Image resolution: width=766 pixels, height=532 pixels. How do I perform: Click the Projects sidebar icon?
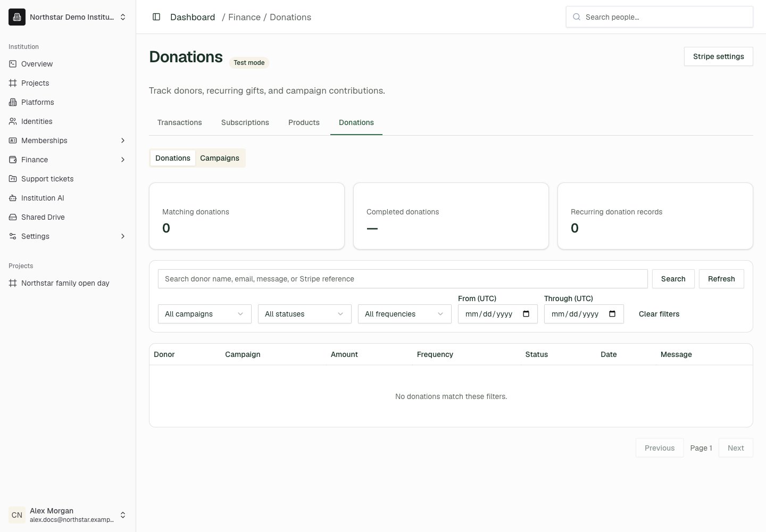click(13, 83)
